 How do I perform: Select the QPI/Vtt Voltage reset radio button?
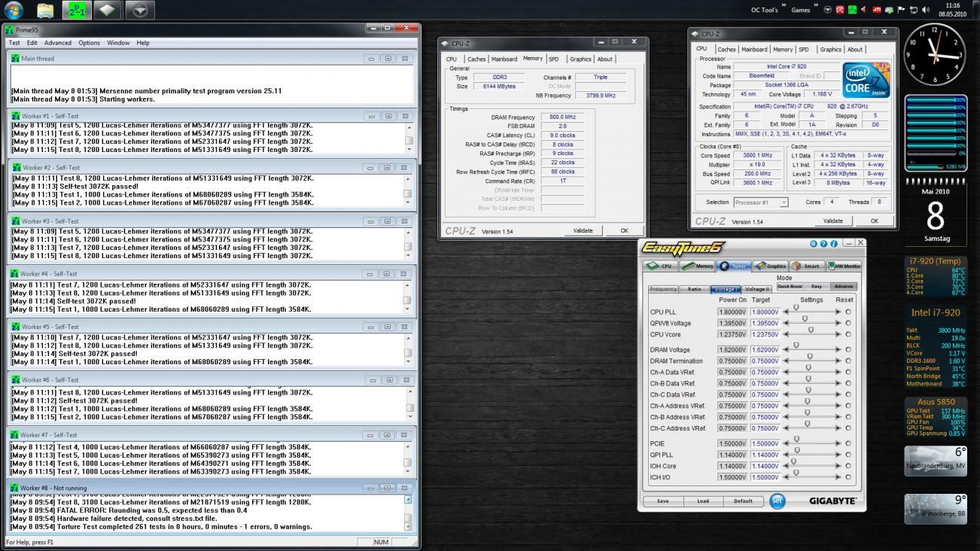(x=848, y=323)
